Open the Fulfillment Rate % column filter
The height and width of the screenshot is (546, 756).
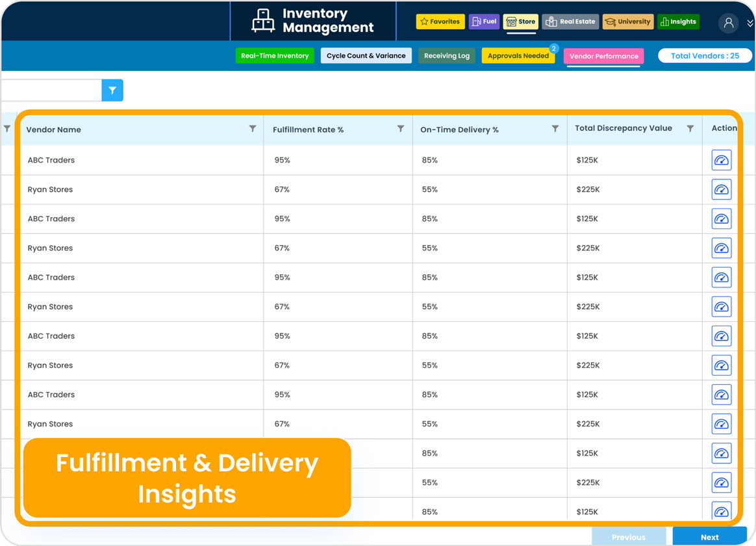tap(401, 129)
